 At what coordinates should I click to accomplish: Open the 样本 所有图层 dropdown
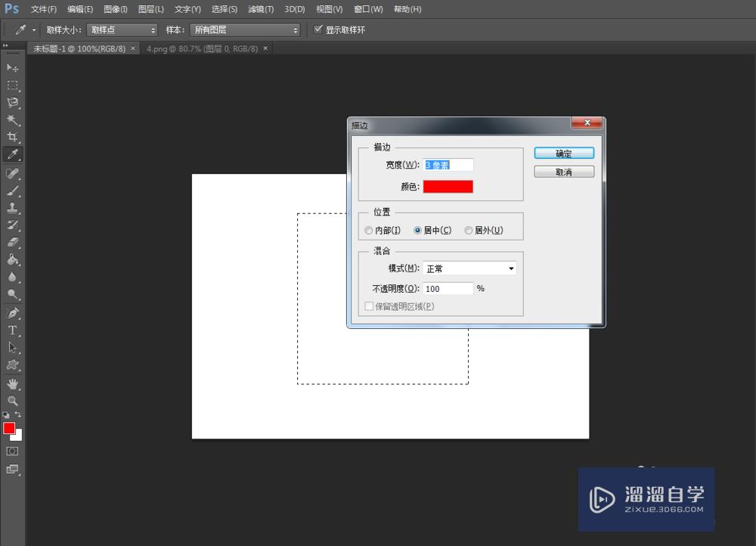pyautogui.click(x=245, y=30)
